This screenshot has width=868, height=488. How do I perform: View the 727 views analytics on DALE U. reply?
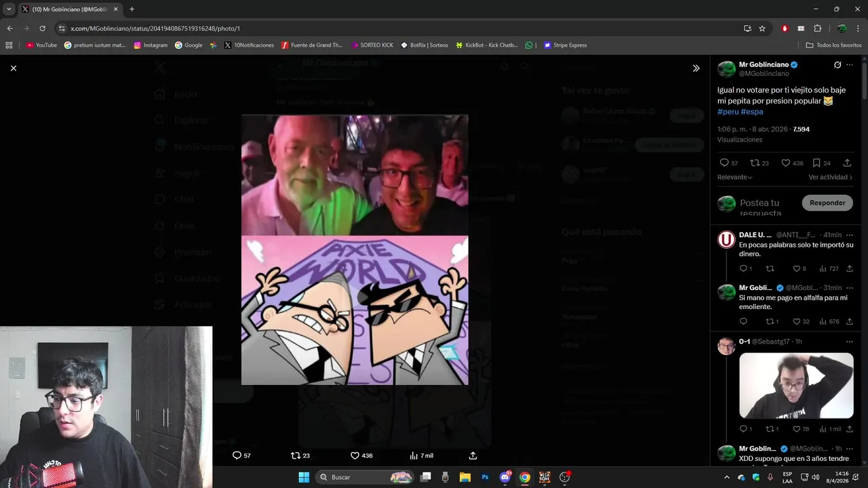829,268
